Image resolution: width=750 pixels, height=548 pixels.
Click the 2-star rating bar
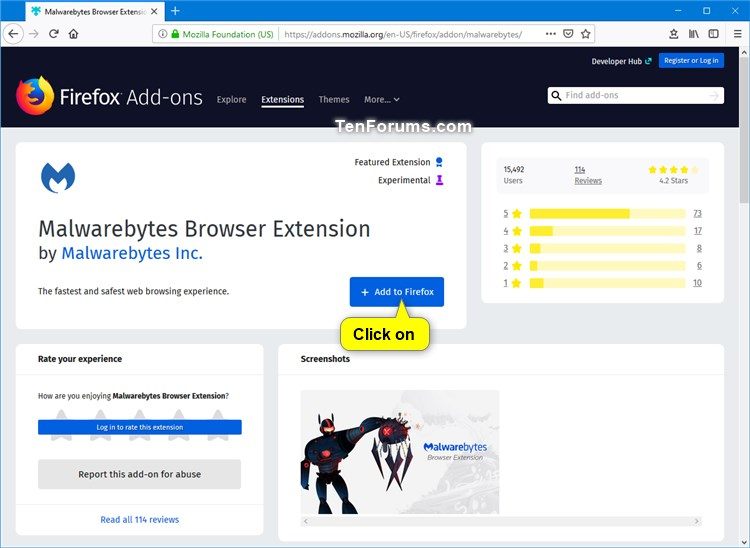click(607, 266)
